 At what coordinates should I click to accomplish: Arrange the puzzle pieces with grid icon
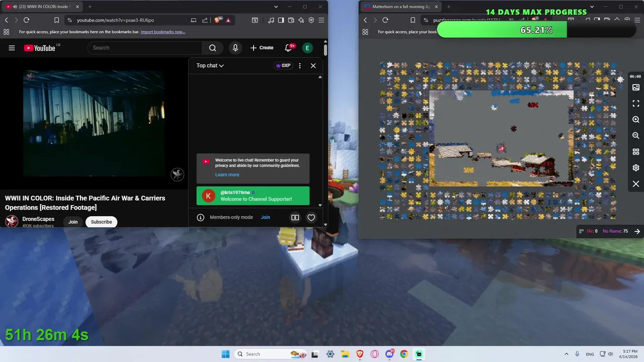pos(636,152)
